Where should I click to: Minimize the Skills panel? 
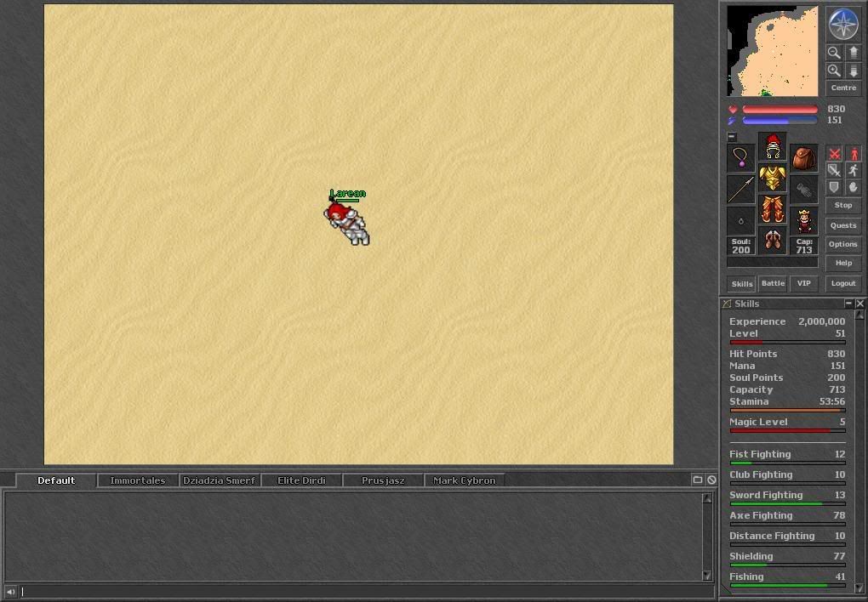848,304
